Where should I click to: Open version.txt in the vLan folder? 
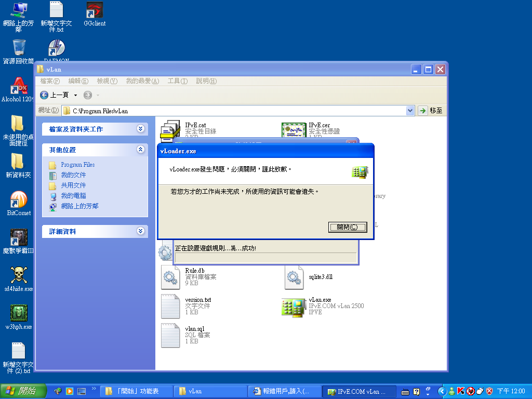coord(170,307)
